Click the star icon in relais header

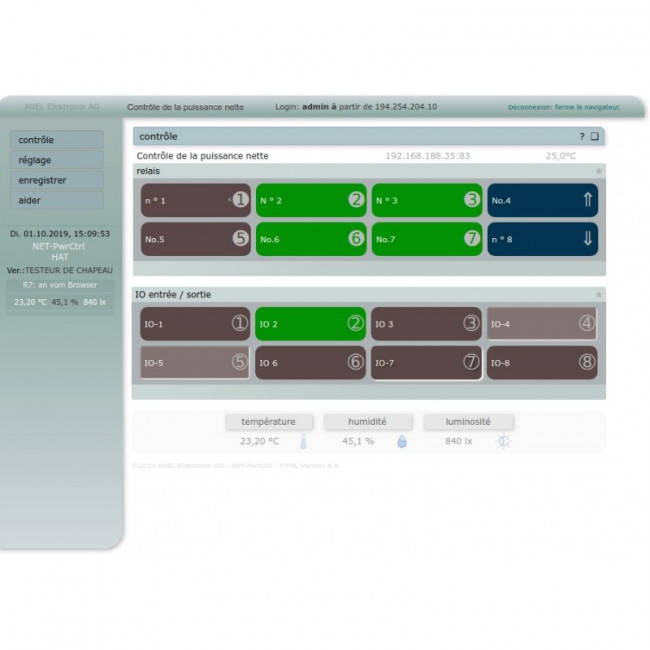coord(599,171)
